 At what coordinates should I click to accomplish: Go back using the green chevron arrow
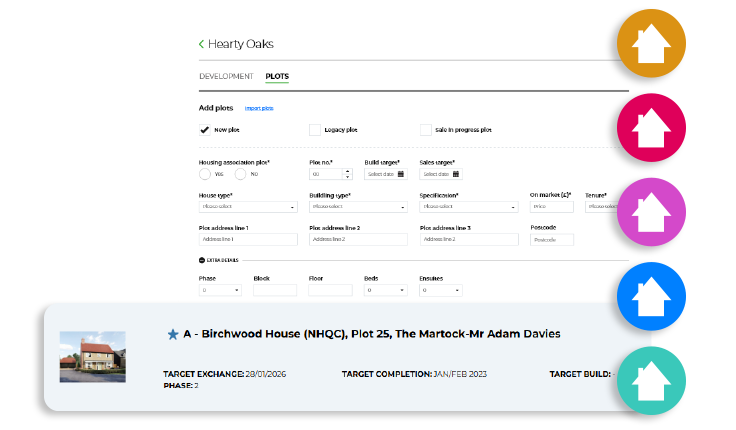tap(201, 44)
